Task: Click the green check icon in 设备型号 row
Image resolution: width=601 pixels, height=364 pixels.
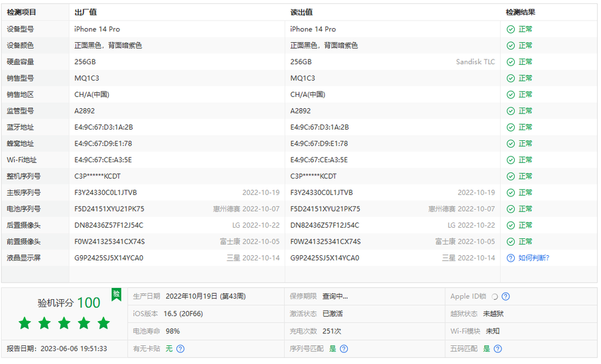Action: pyautogui.click(x=511, y=29)
